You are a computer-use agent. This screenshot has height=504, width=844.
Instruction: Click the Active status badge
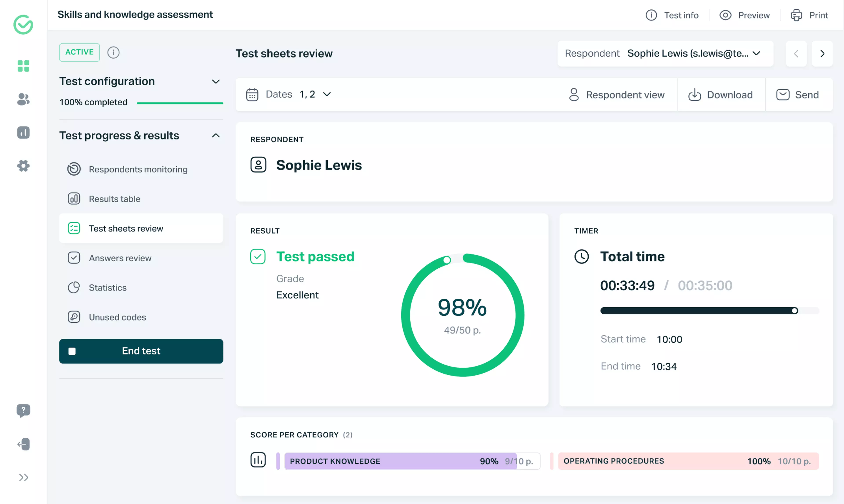coord(79,52)
